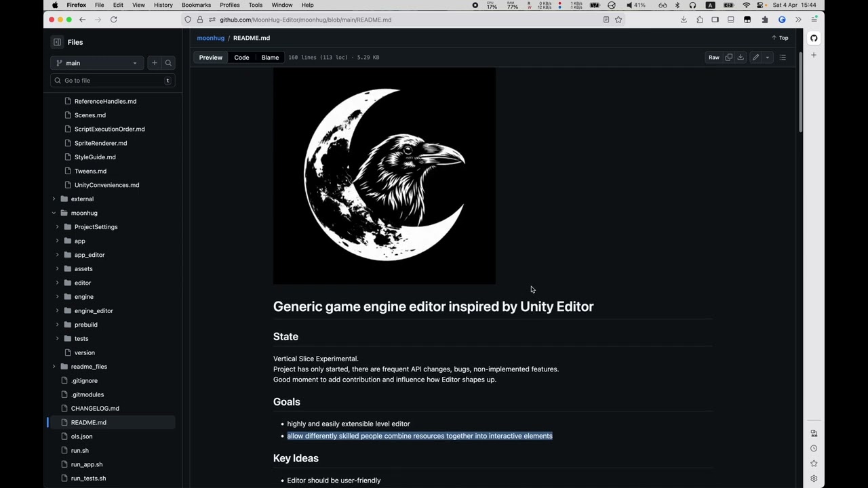Open the History menu
This screenshot has height=488, width=868.
click(163, 5)
